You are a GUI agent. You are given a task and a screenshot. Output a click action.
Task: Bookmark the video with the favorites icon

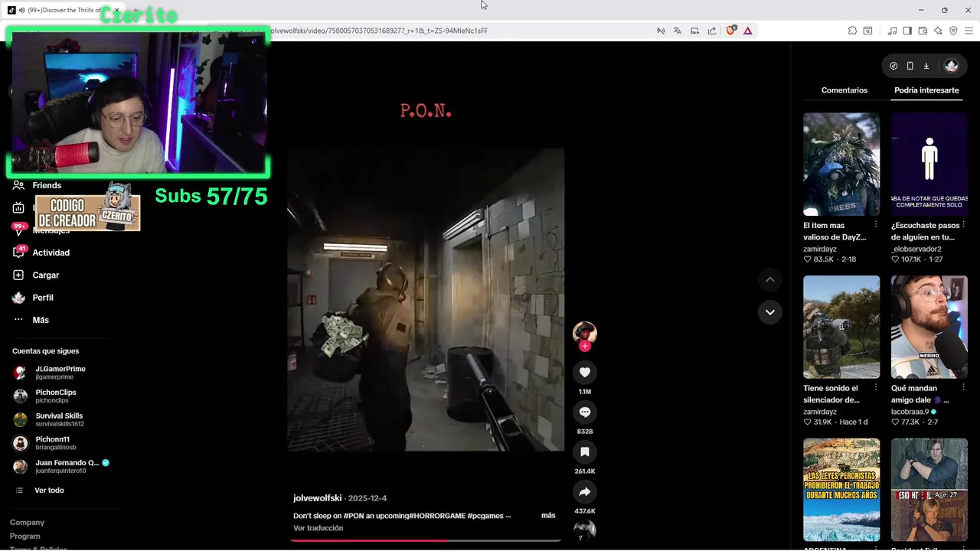pyautogui.click(x=585, y=452)
